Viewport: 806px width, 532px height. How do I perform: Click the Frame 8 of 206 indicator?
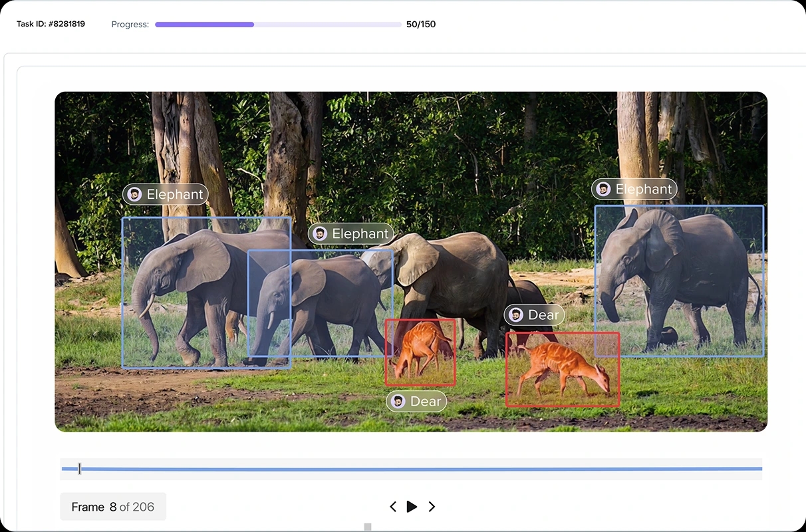(x=113, y=507)
